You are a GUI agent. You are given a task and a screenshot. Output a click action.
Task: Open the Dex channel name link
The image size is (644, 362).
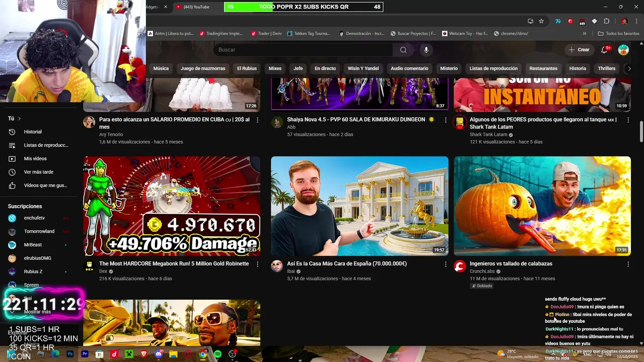pos(103,271)
